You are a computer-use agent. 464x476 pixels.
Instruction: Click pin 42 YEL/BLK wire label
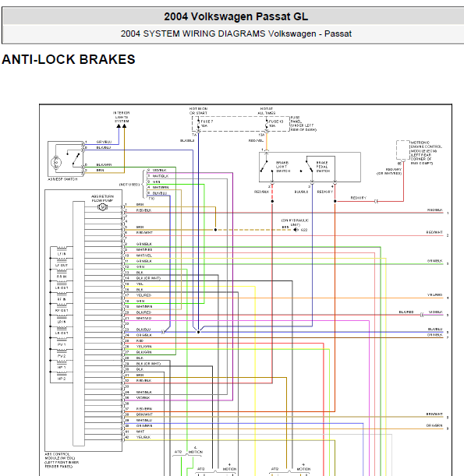click(143, 438)
